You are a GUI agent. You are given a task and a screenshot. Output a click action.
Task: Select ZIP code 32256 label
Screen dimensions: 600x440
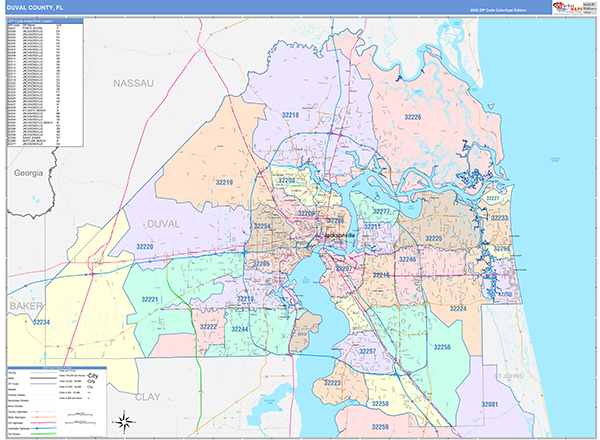point(442,347)
